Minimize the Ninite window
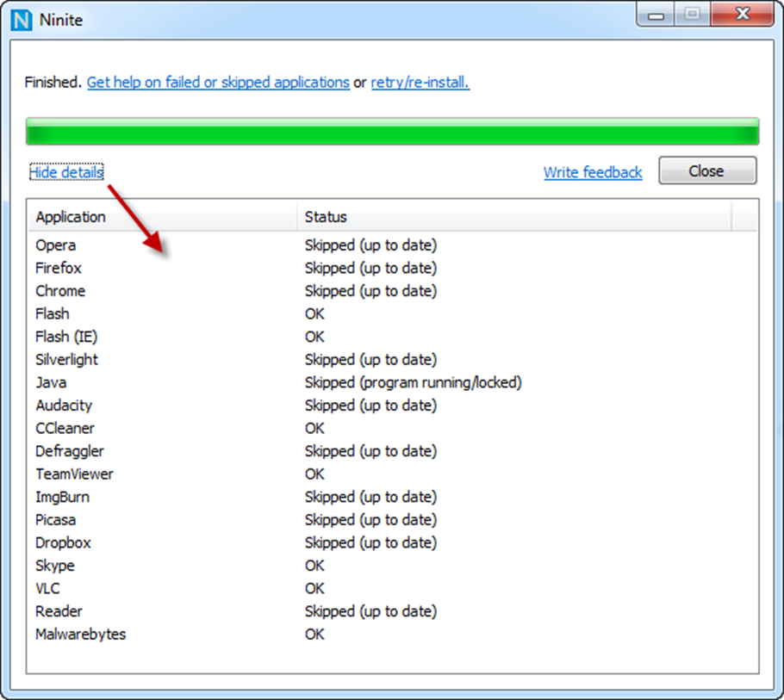Image resolution: width=784 pixels, height=700 pixels. (x=656, y=15)
